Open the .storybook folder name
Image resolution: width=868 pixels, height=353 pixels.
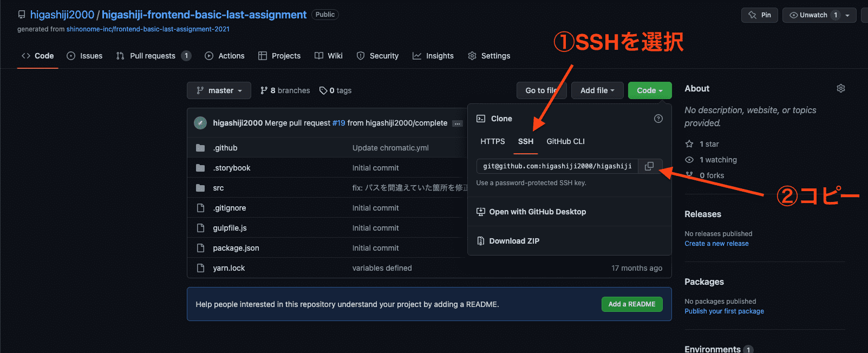pyautogui.click(x=232, y=168)
